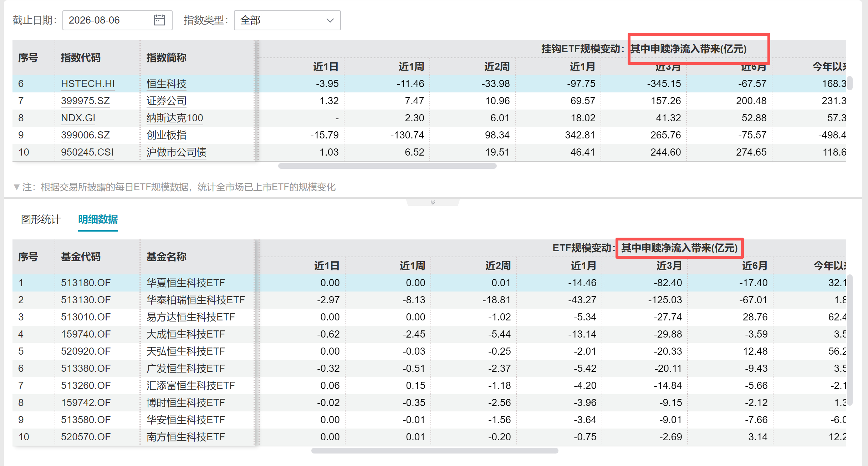868x466 pixels.
Task: Select fund code 513380.OF
Action: pyautogui.click(x=86, y=368)
